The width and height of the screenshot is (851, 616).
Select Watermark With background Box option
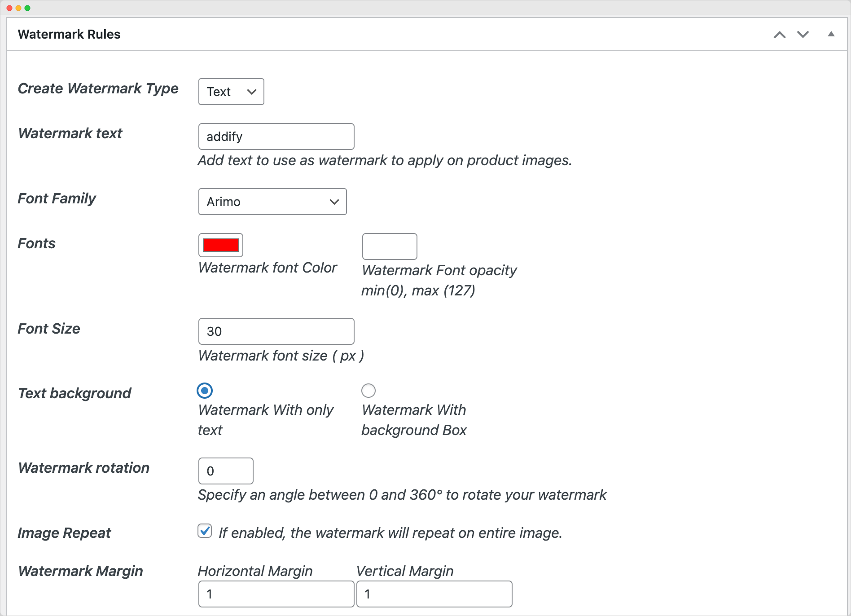click(x=368, y=391)
